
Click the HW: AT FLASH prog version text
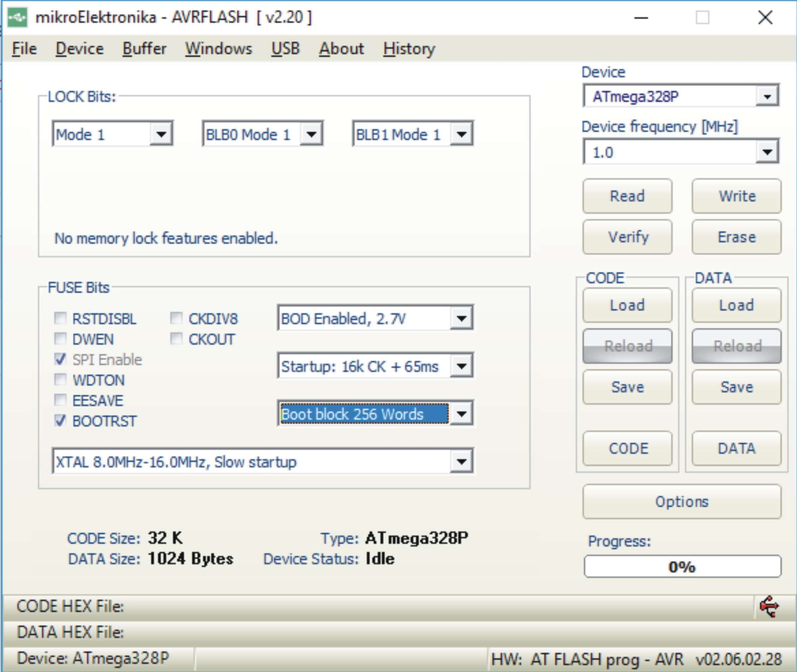[636, 659]
